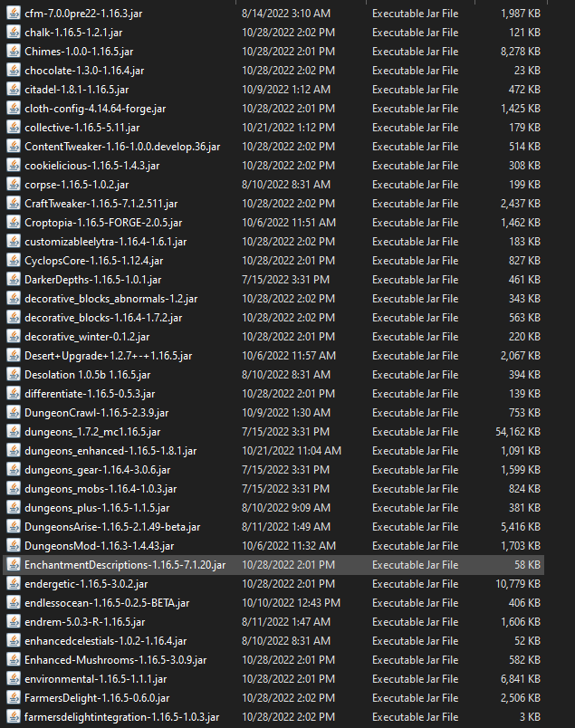Click the endergetic jar file icon

(x=14, y=584)
